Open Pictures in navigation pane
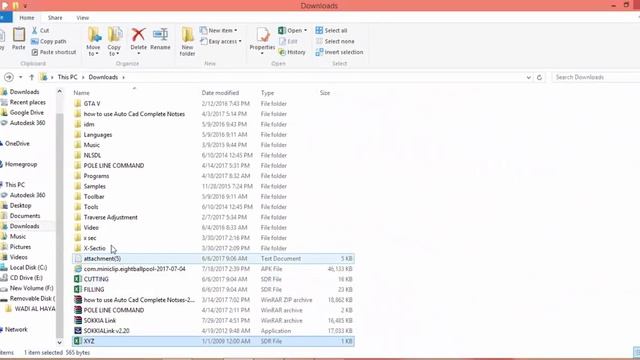640x360 pixels. [x=20, y=247]
